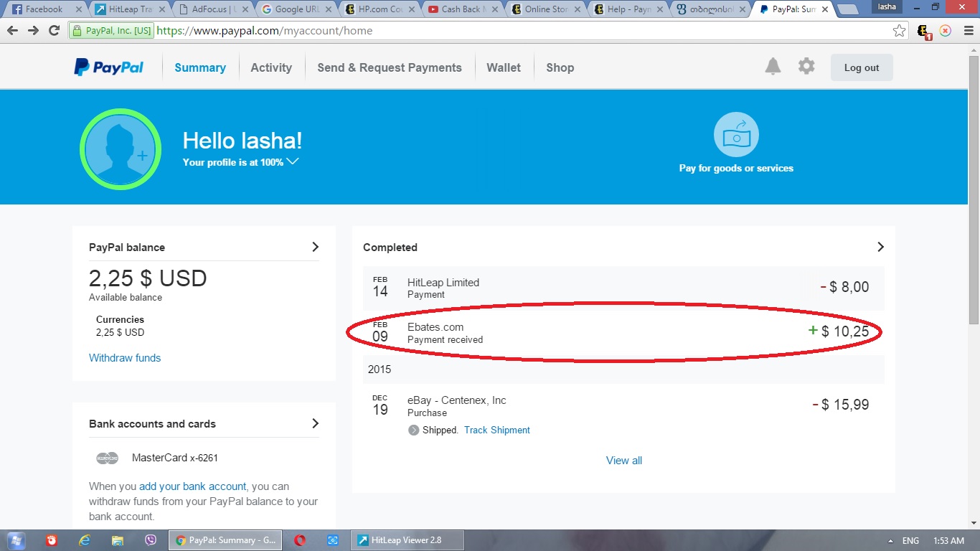Open Opera from the taskbar
This screenshot has width=980, height=551.
click(x=300, y=540)
